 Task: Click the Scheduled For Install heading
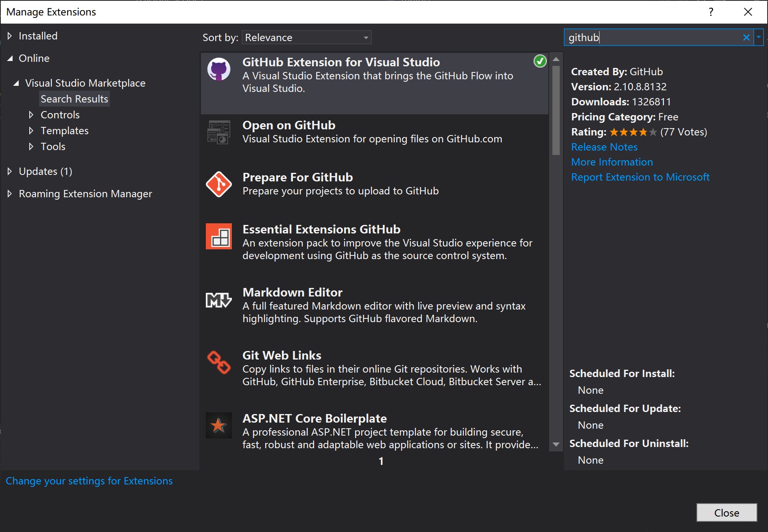tap(622, 373)
